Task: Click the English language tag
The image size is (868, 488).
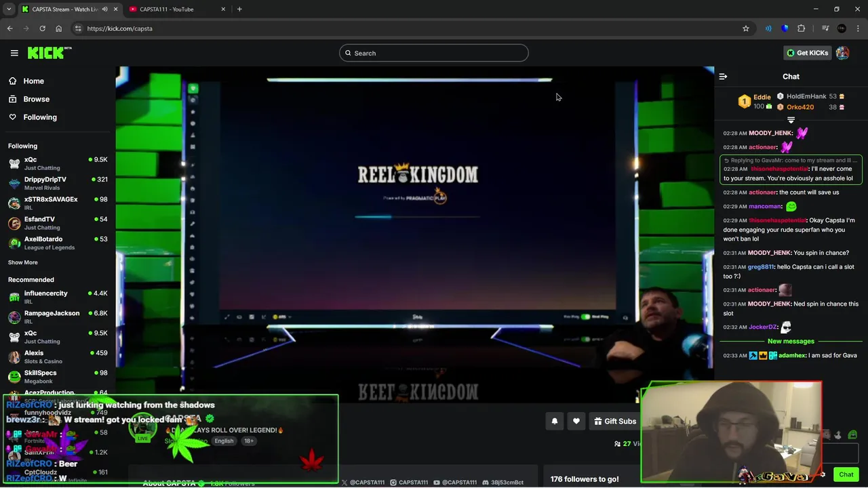Action: 224,441
